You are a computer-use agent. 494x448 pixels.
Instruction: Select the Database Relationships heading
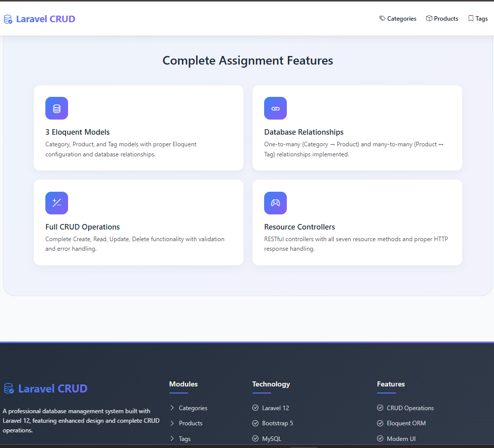point(303,132)
